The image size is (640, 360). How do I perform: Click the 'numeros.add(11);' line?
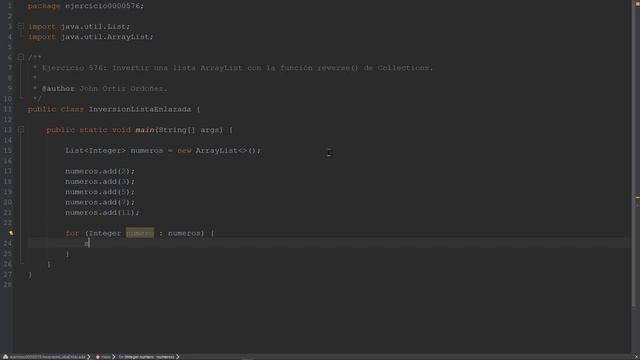102,213
